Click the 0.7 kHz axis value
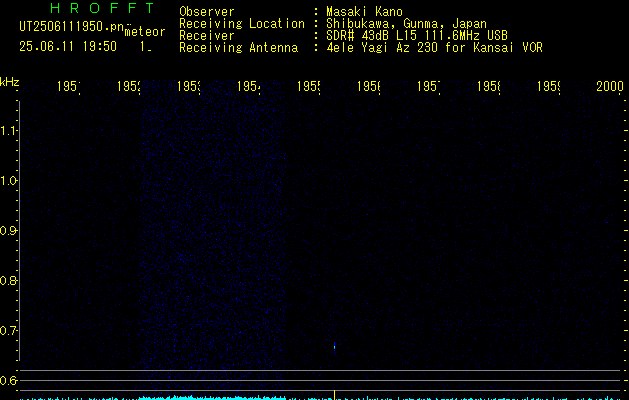Image resolution: width=629 pixels, height=400 pixels. pos(8,330)
